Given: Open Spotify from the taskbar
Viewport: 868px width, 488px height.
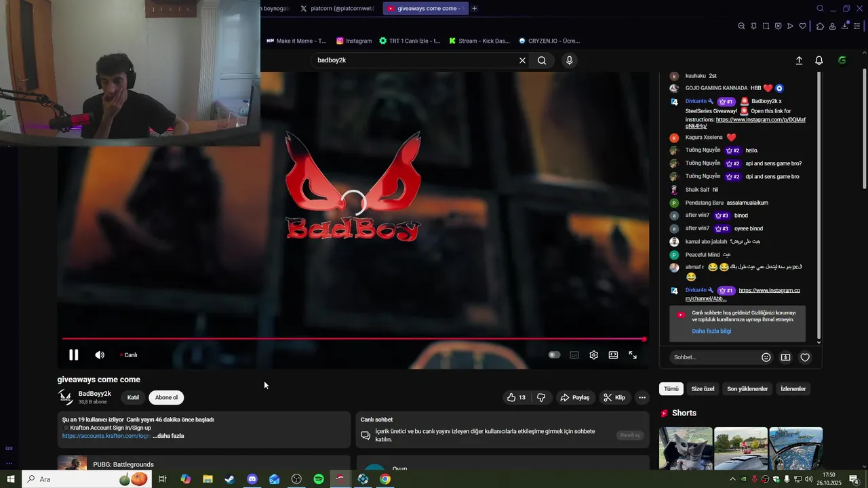Looking at the screenshot, I should coord(319,479).
